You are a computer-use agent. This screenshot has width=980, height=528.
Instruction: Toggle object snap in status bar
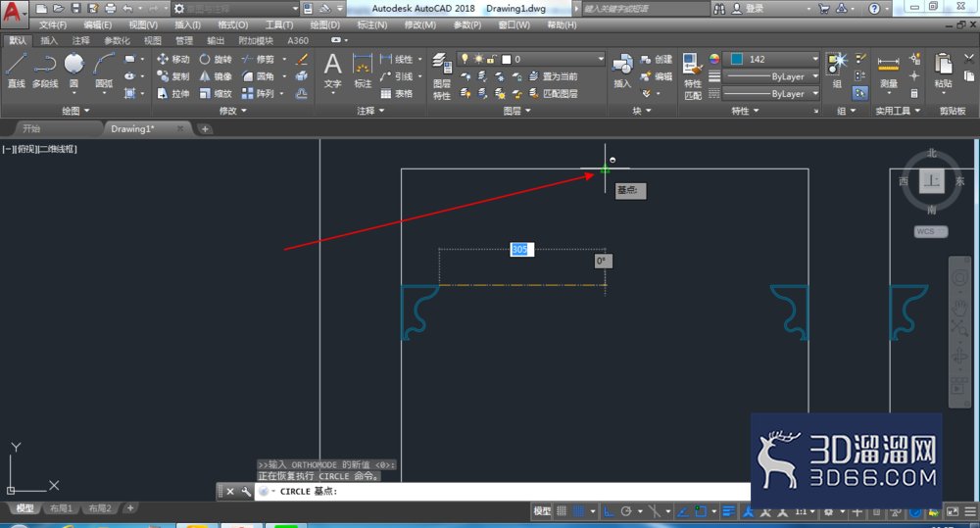701,511
